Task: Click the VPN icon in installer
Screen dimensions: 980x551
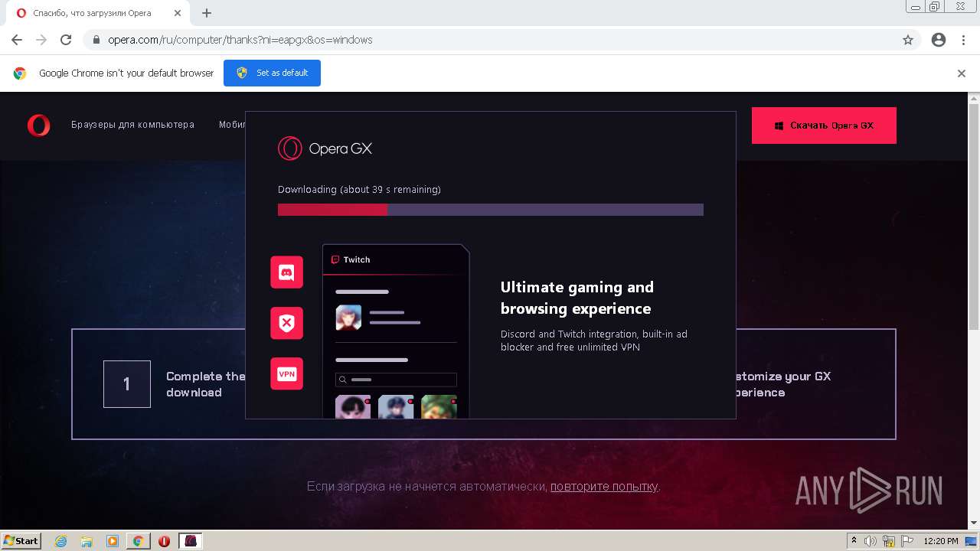Action: pyautogui.click(x=286, y=373)
